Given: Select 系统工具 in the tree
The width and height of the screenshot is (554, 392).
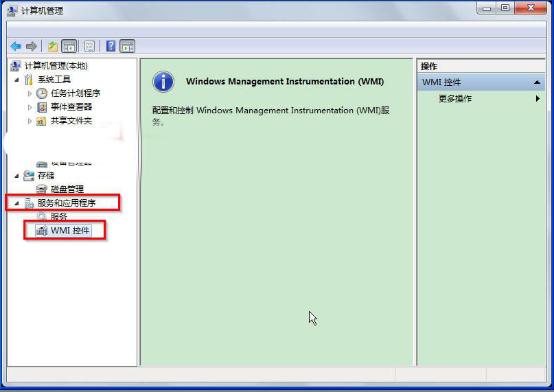Looking at the screenshot, I should point(54,79).
